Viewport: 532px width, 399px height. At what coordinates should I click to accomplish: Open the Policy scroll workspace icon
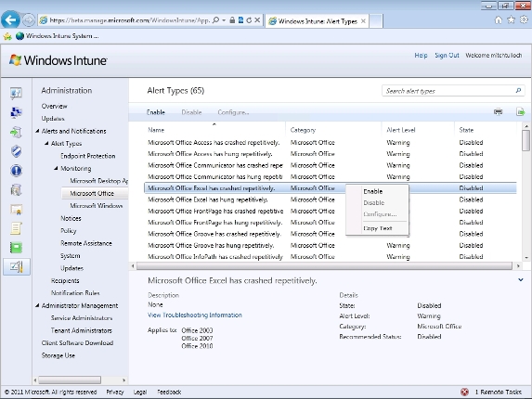pyautogui.click(x=16, y=228)
